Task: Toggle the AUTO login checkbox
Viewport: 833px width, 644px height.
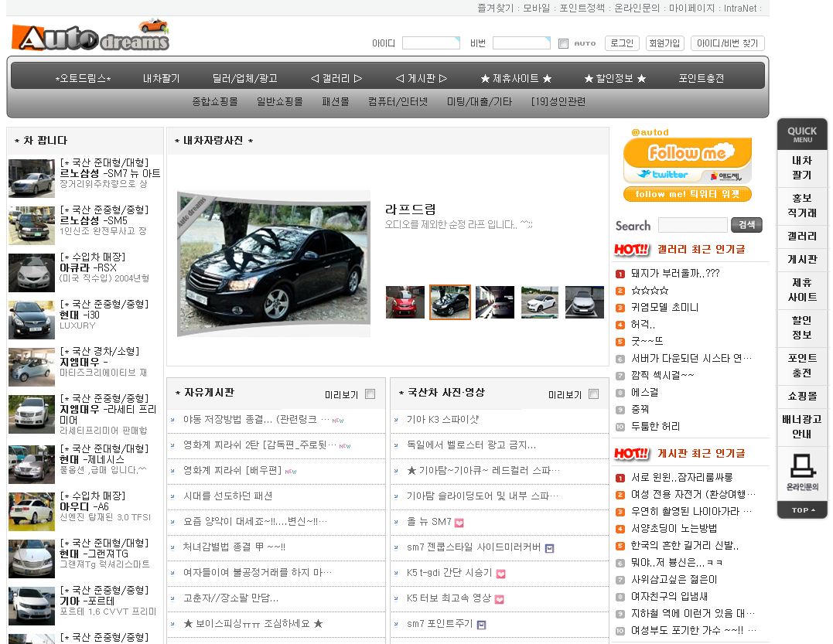Action: [563, 43]
